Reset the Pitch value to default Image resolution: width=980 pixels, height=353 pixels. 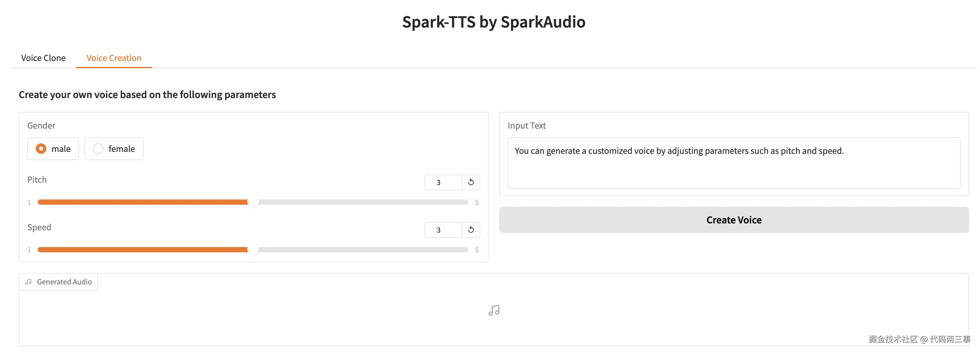tap(471, 182)
